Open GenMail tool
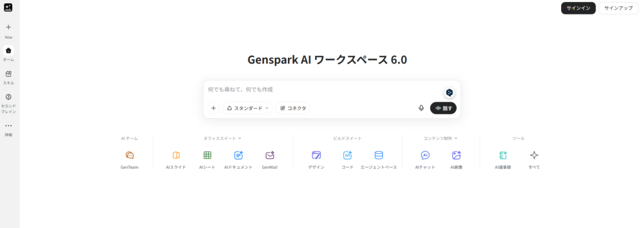Image resolution: width=644 pixels, height=228 pixels. point(270,160)
